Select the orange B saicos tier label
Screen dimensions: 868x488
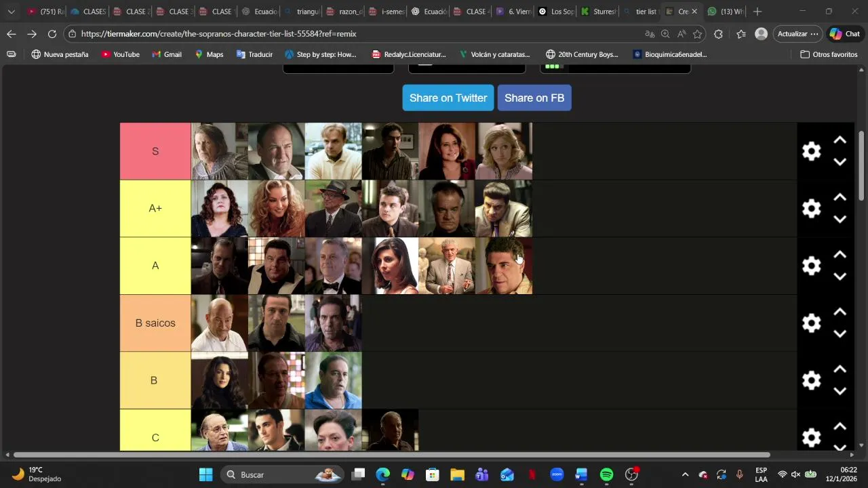click(155, 323)
